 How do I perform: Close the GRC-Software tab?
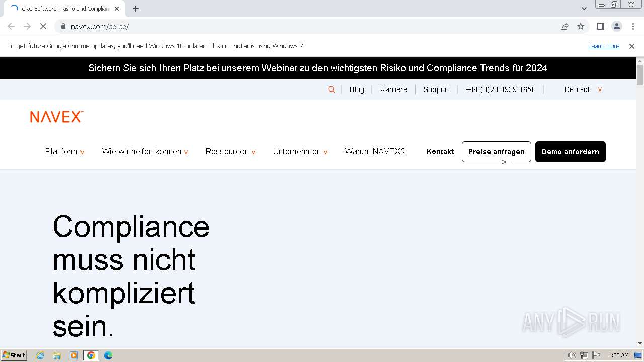(117, 9)
